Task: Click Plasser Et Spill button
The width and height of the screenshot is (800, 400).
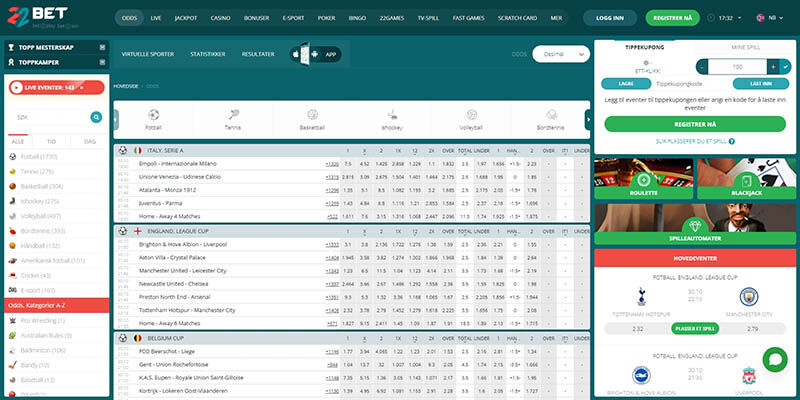Action: (x=695, y=329)
